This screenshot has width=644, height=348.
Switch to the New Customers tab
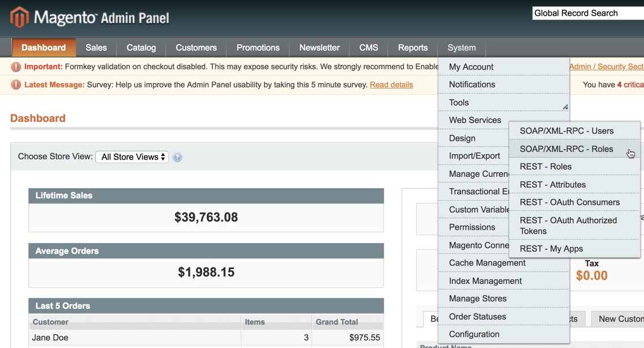[x=618, y=319]
